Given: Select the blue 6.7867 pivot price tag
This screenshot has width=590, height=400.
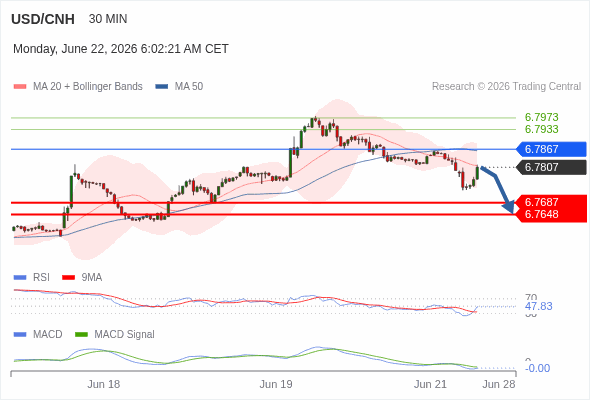Looking at the screenshot, I should pos(550,149).
